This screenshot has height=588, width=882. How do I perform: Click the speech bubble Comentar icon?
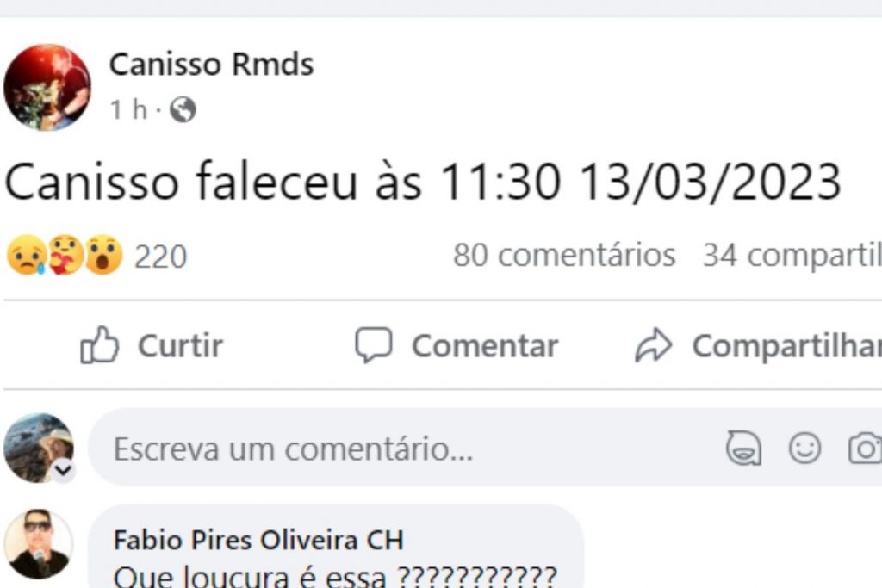pos(373,345)
